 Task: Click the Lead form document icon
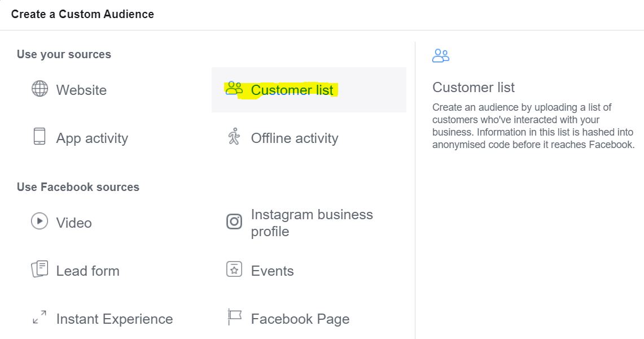pyautogui.click(x=40, y=269)
